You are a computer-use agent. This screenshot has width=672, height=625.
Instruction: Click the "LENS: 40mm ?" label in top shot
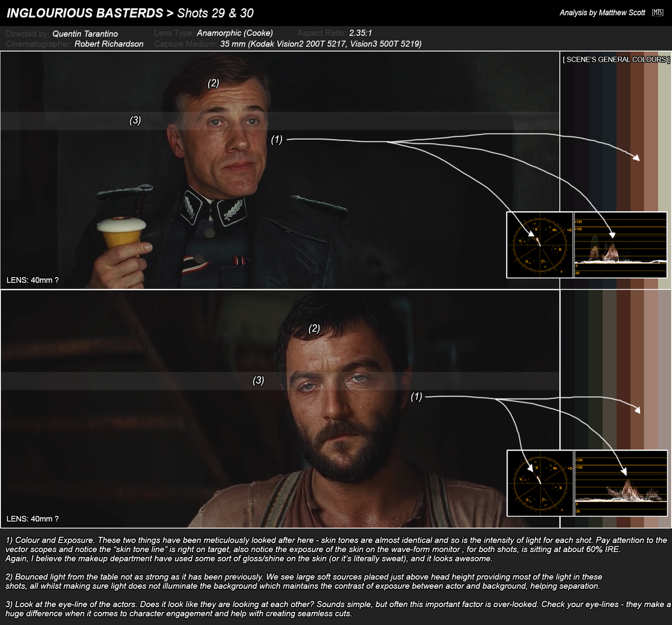(32, 280)
